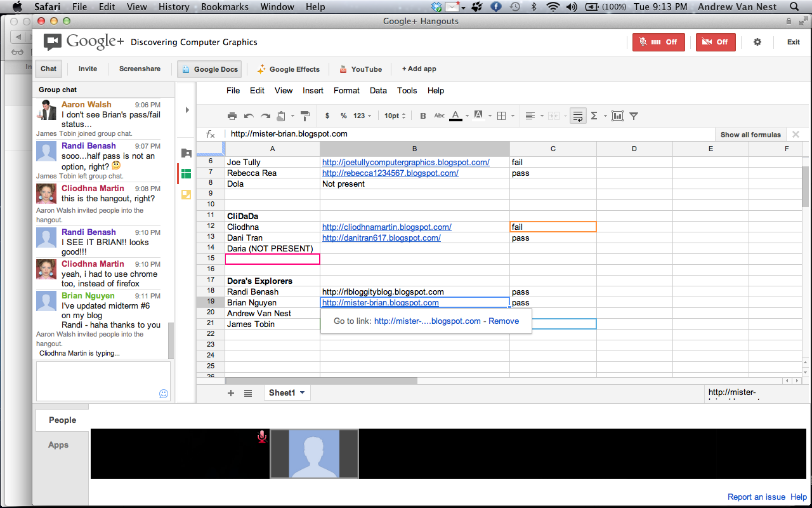This screenshot has width=812, height=508.
Task: Open the spreadsheet Tools menu
Action: coord(407,91)
